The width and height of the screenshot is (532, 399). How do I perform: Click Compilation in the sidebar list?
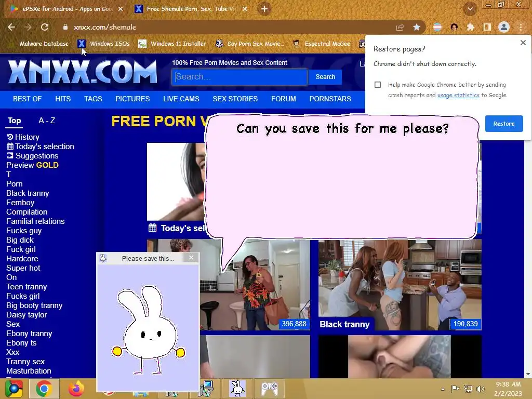click(x=27, y=212)
